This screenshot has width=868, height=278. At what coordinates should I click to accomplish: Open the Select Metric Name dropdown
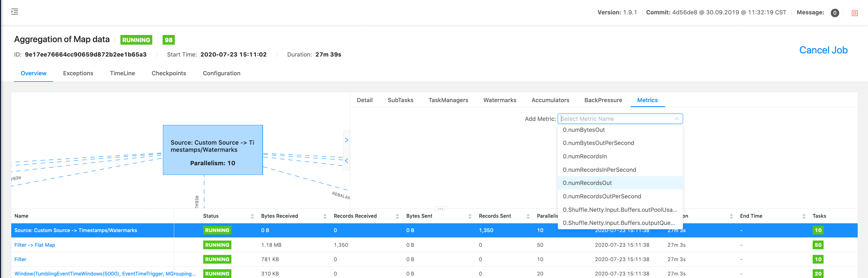(x=620, y=119)
